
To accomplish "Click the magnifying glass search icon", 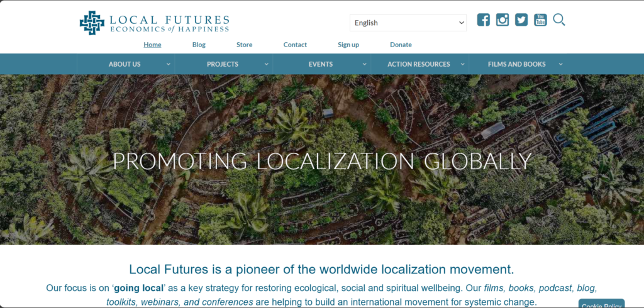I will pos(559,19).
